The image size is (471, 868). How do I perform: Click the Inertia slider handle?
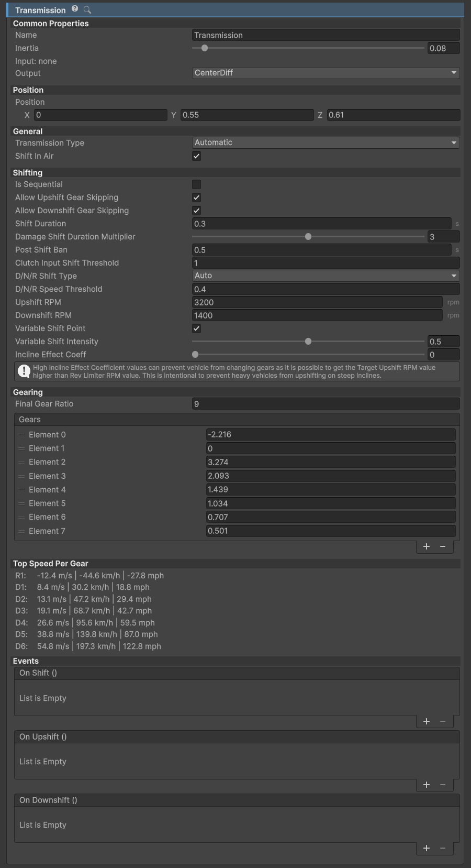tap(205, 48)
